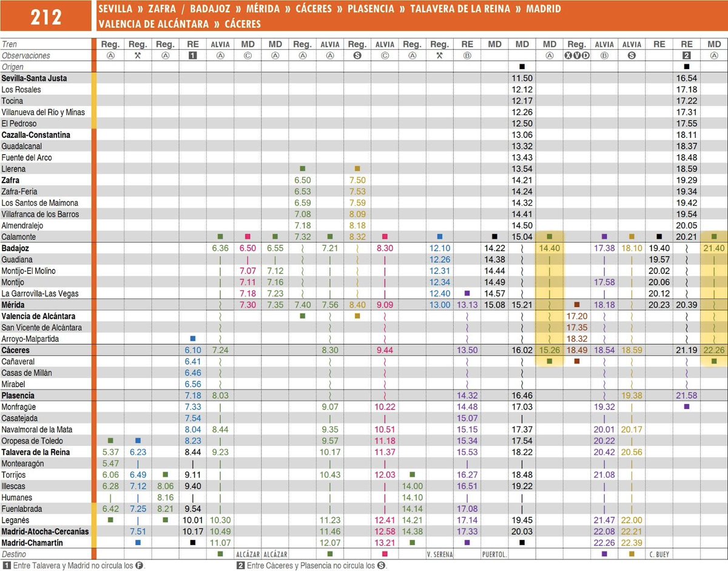
Task: Click the 212 line number badge
Action: 46,17
